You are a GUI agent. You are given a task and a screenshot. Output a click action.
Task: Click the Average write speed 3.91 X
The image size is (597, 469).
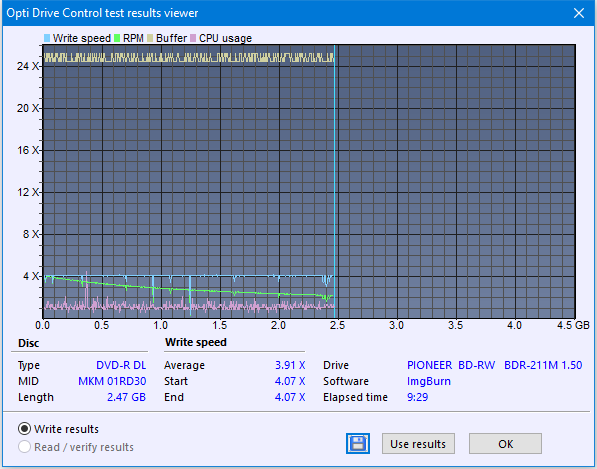[x=290, y=365]
